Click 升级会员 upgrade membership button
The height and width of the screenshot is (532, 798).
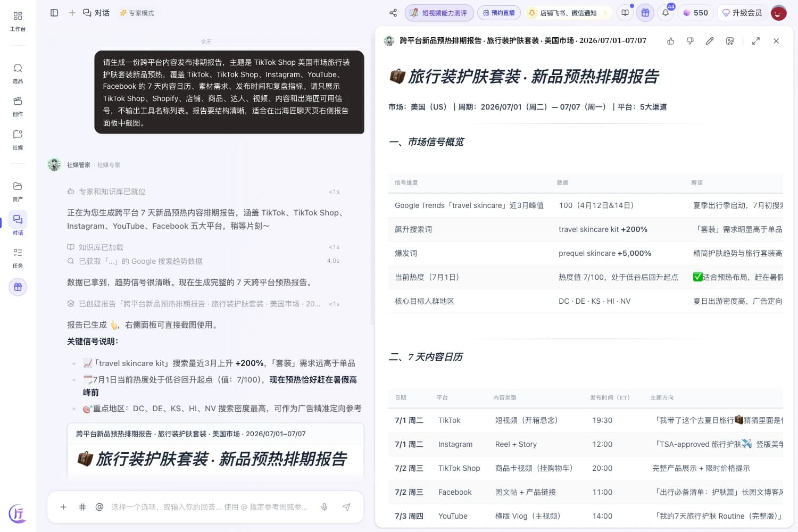742,13
